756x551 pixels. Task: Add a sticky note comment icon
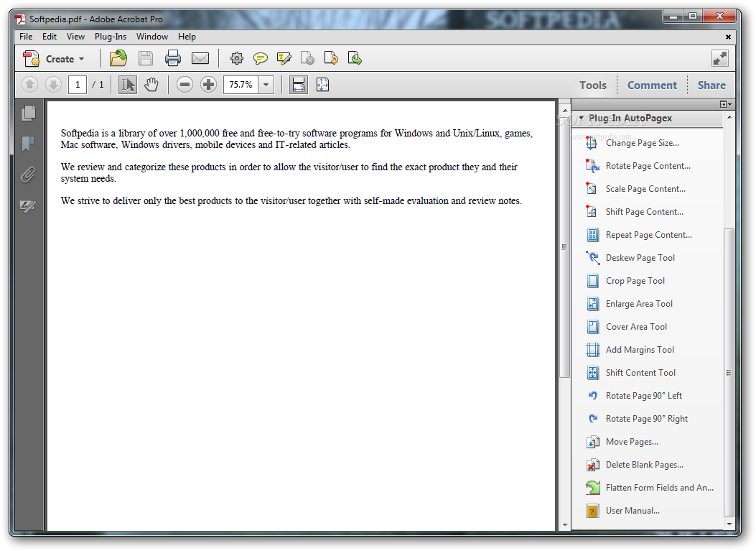(x=261, y=58)
